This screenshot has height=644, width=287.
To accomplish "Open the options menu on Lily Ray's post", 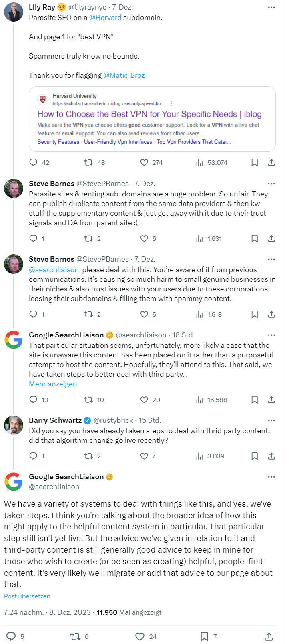I will [271, 7].
